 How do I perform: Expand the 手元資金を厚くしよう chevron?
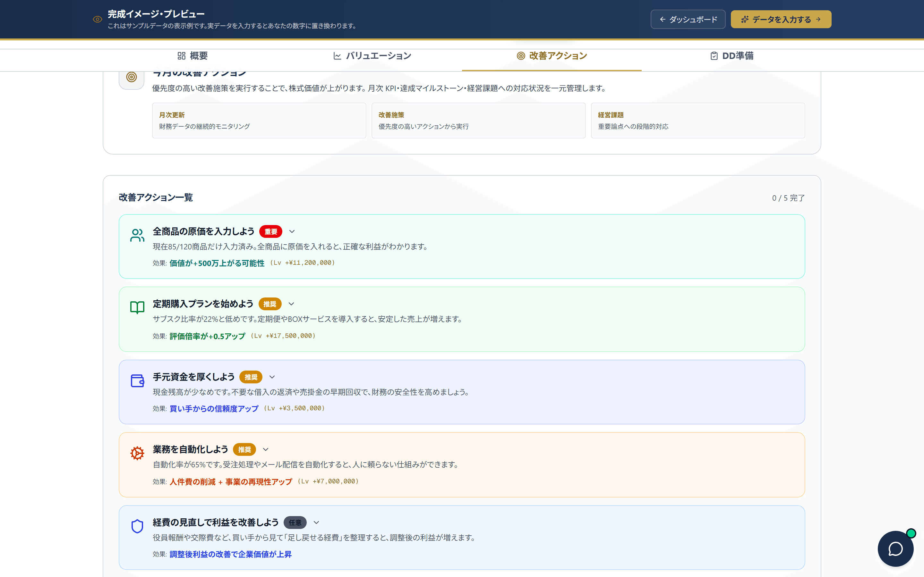click(272, 377)
